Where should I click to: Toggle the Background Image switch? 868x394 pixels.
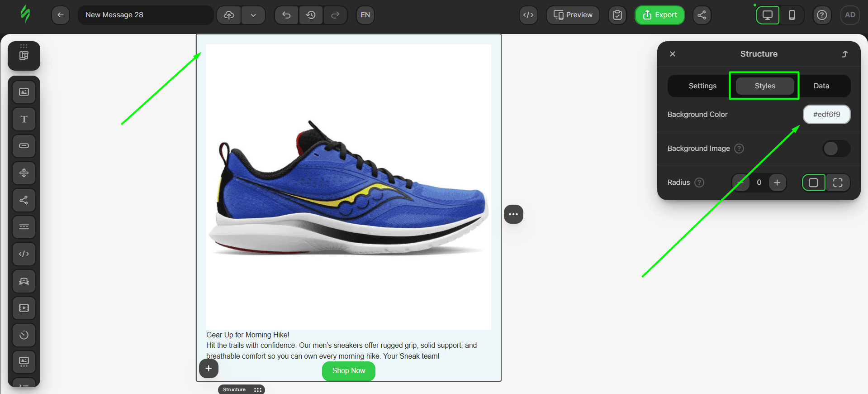click(836, 149)
